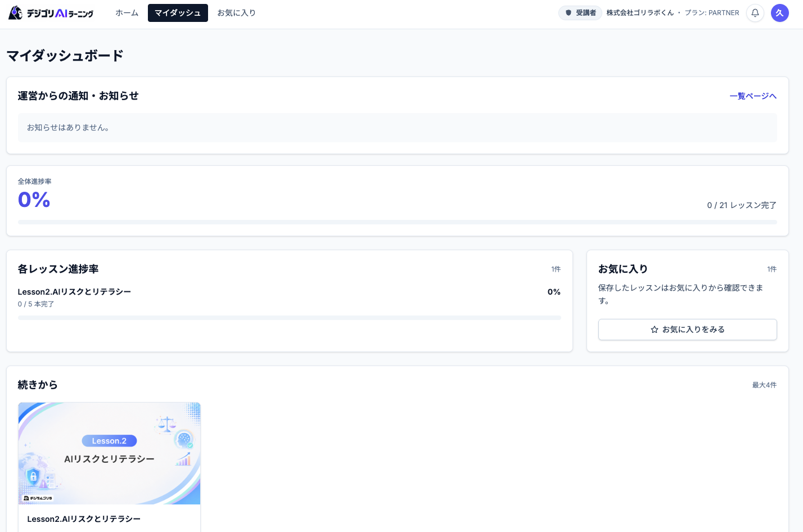Click the Lesson2 progress bar
The height and width of the screenshot is (532, 803).
point(289,318)
